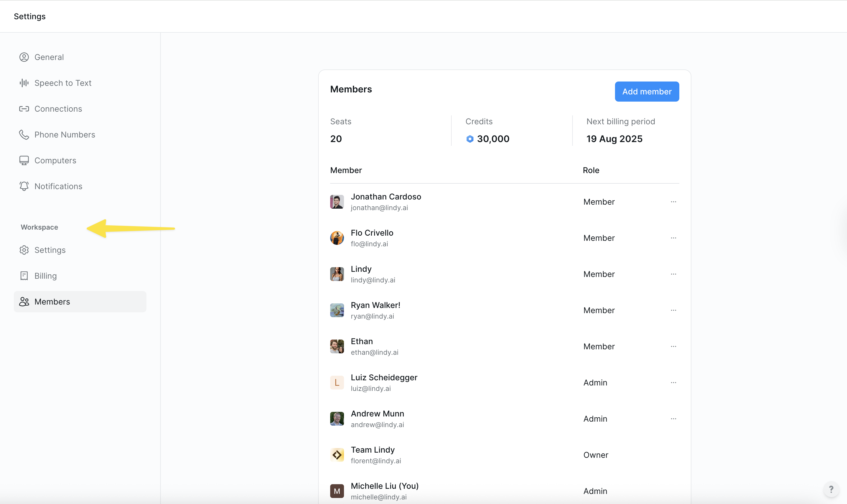Open options menu for Team Lindy owner
Screen dimensions: 847x504
(674, 455)
